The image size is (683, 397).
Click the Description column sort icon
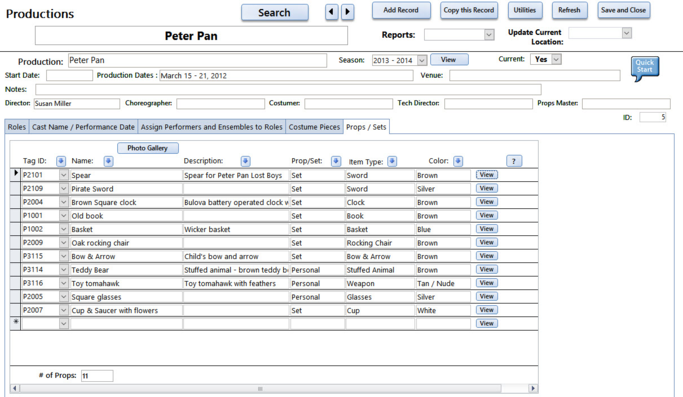tap(246, 161)
